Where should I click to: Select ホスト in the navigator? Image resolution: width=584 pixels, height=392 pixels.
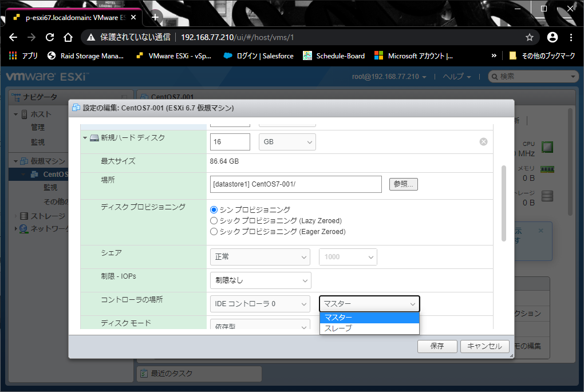(41, 114)
